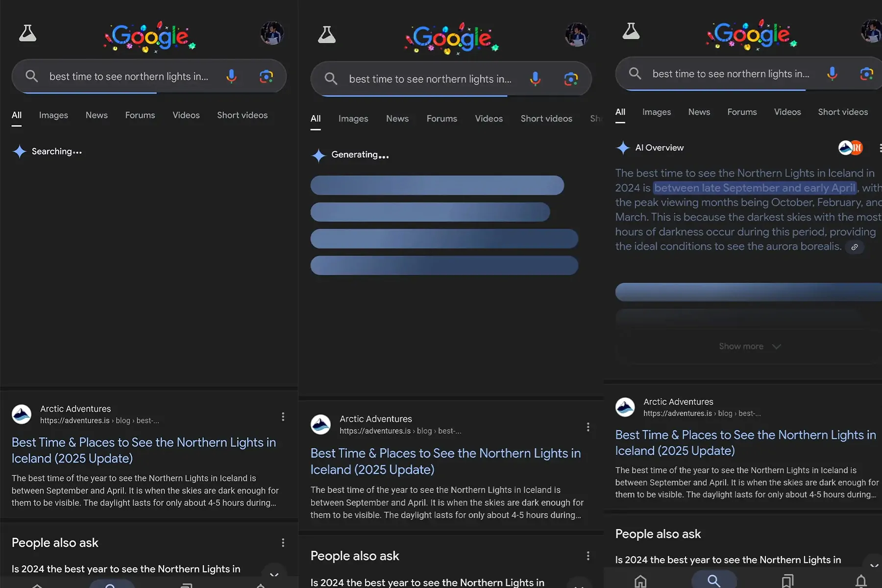This screenshot has height=588, width=882.
Task: Open People also ask options in middle screen
Action: click(588, 556)
